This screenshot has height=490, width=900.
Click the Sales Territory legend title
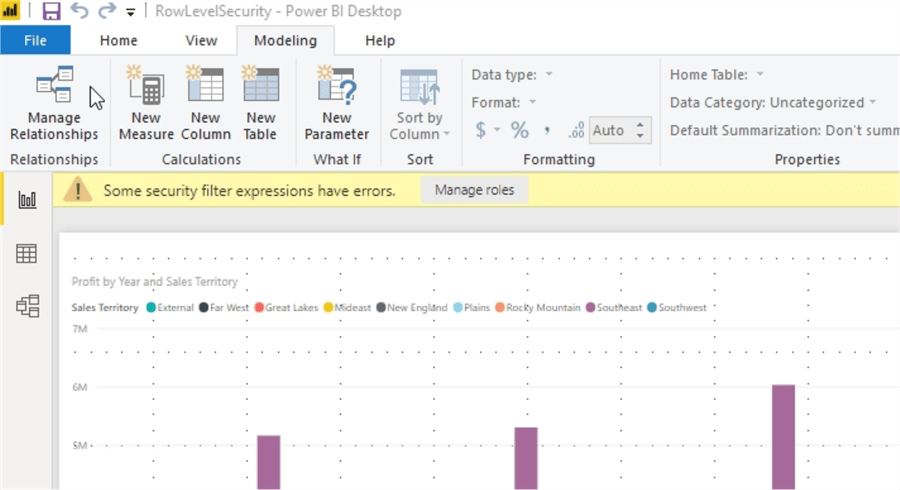[105, 308]
